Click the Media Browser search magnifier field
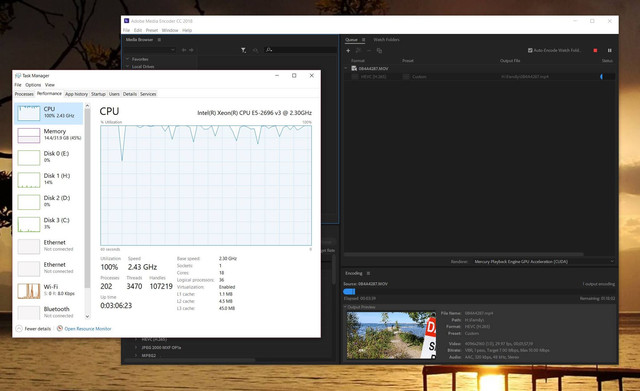Screen dimensions: 640x391 click(301, 50)
